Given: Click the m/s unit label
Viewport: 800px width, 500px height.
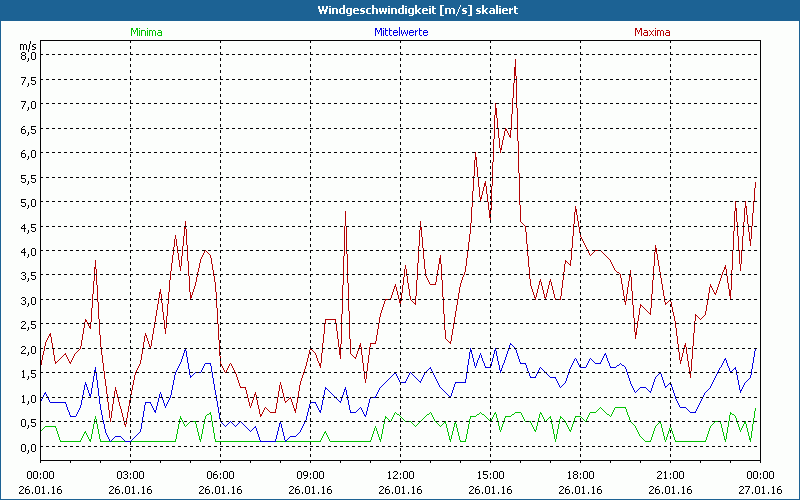Looking at the screenshot, I should 27,45.
